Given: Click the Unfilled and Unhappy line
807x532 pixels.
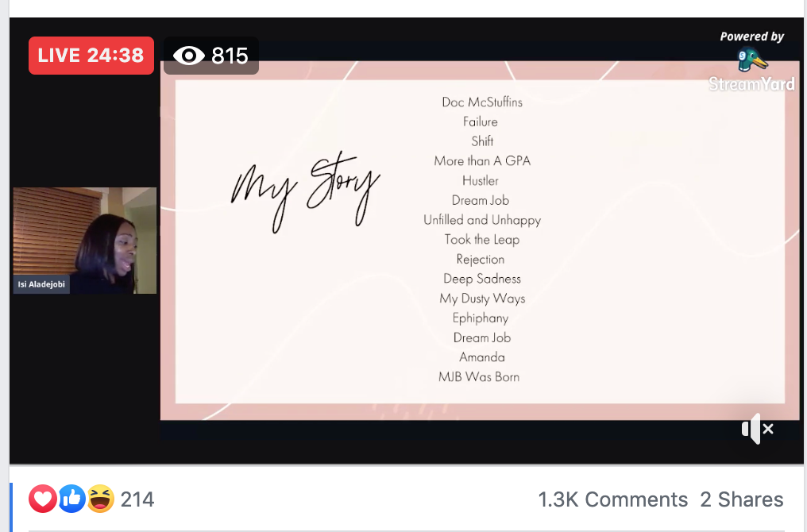Looking at the screenshot, I should tap(482, 220).
